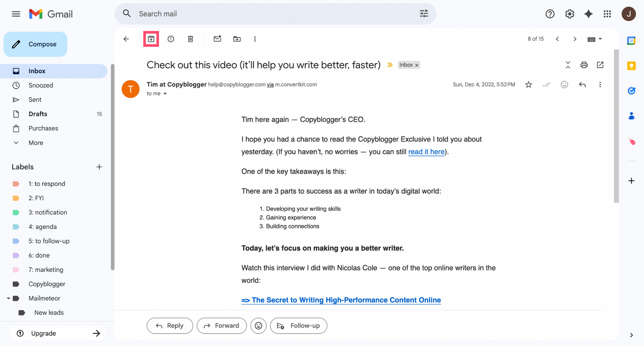This screenshot has height=346, width=644.
Task: Archive the open email
Action: tap(151, 39)
